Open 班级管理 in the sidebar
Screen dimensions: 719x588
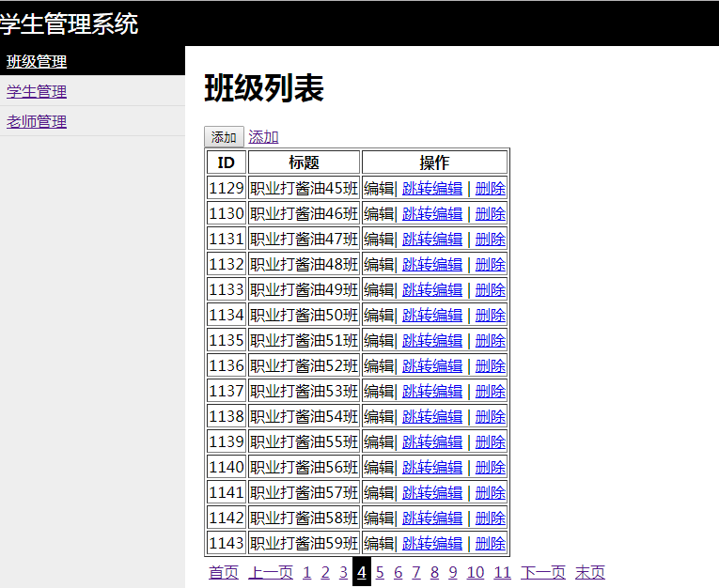click(37, 61)
